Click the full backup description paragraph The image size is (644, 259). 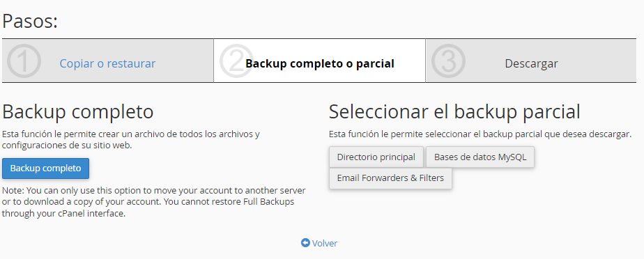(x=131, y=139)
